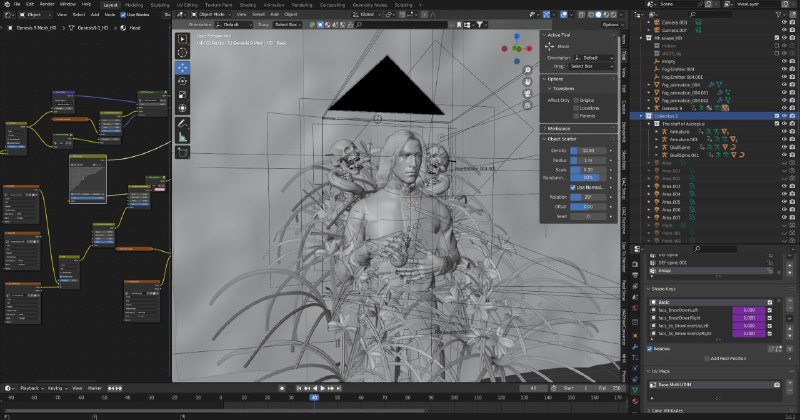The height and width of the screenshot is (420, 800).
Task: Select the Measure tool icon
Action: (182, 137)
